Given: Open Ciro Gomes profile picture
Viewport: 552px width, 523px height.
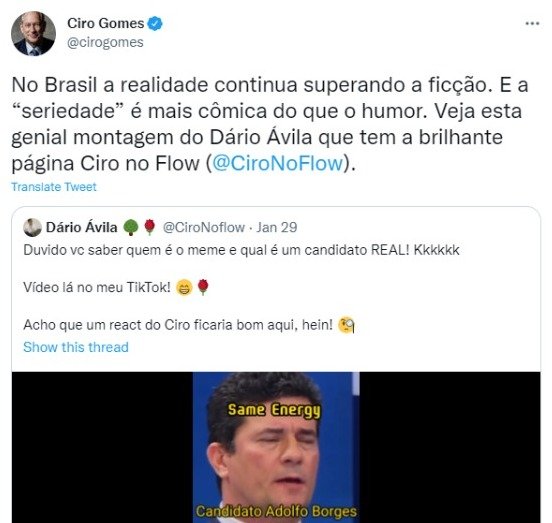Looking at the screenshot, I should pos(33,33).
